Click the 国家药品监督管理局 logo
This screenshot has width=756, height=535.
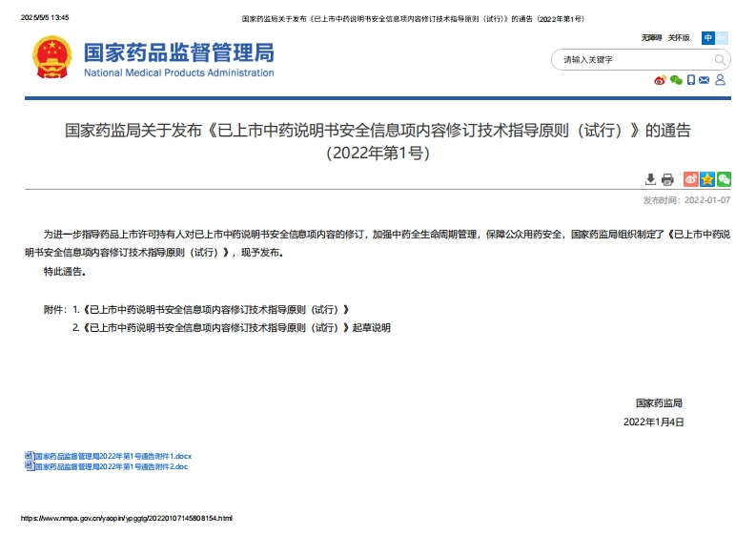tap(153, 58)
